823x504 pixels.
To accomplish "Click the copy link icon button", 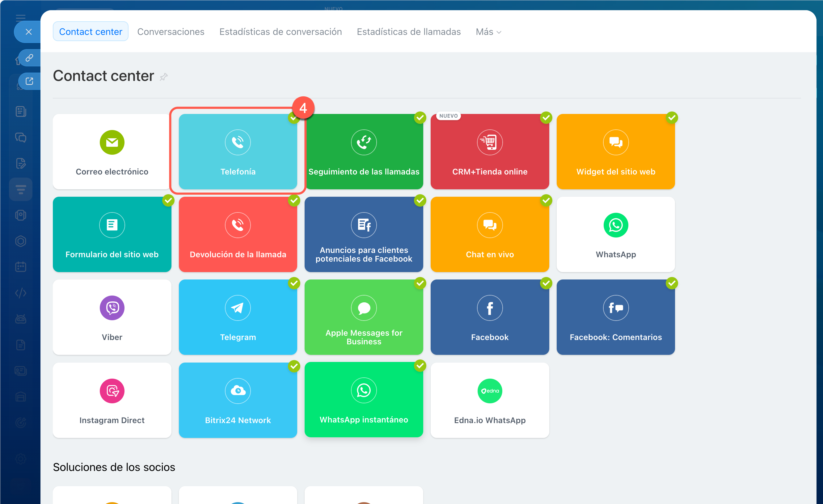I will click(x=29, y=58).
